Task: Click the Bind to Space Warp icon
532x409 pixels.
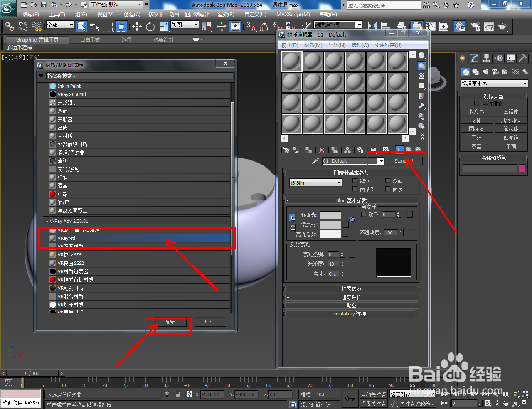Action: (37, 27)
